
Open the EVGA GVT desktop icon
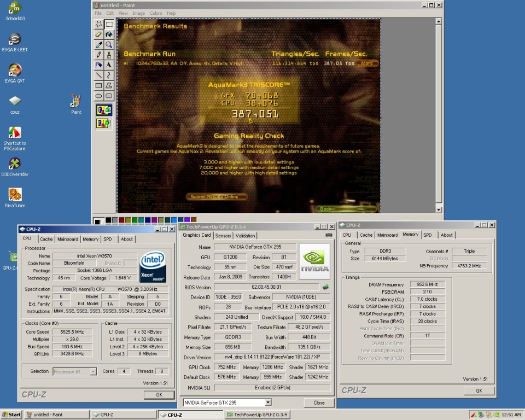point(15,73)
